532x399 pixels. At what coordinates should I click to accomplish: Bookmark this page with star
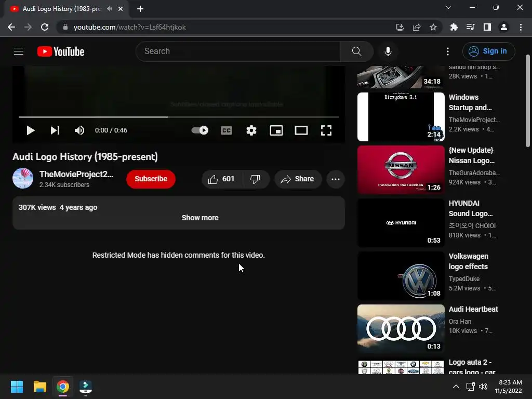(433, 27)
